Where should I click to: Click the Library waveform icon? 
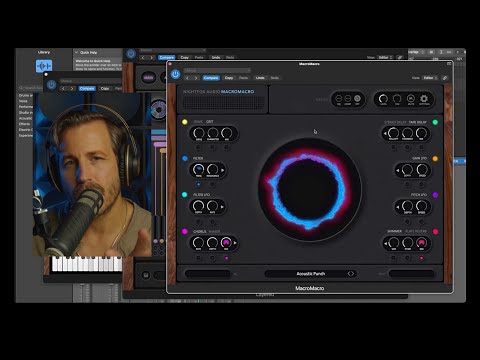pyautogui.click(x=44, y=66)
